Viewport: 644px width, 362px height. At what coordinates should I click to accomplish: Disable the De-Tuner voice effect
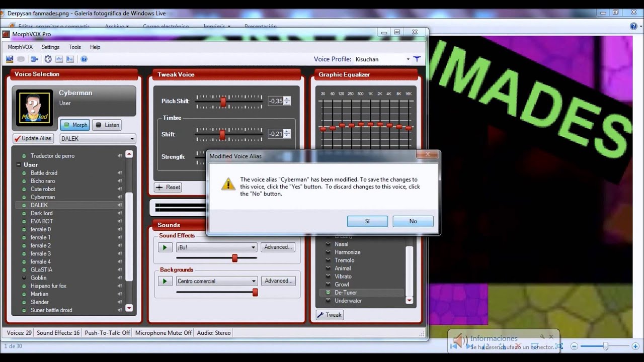328,293
